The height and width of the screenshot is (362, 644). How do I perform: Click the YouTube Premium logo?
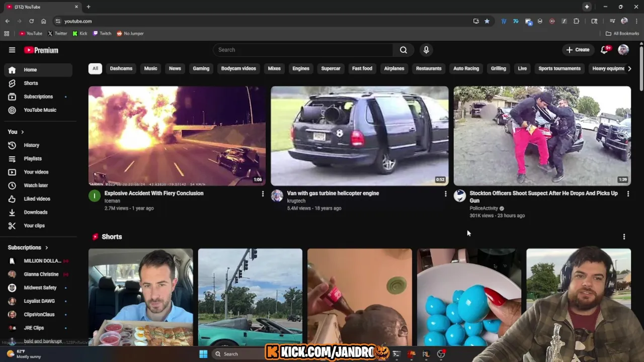(x=41, y=50)
